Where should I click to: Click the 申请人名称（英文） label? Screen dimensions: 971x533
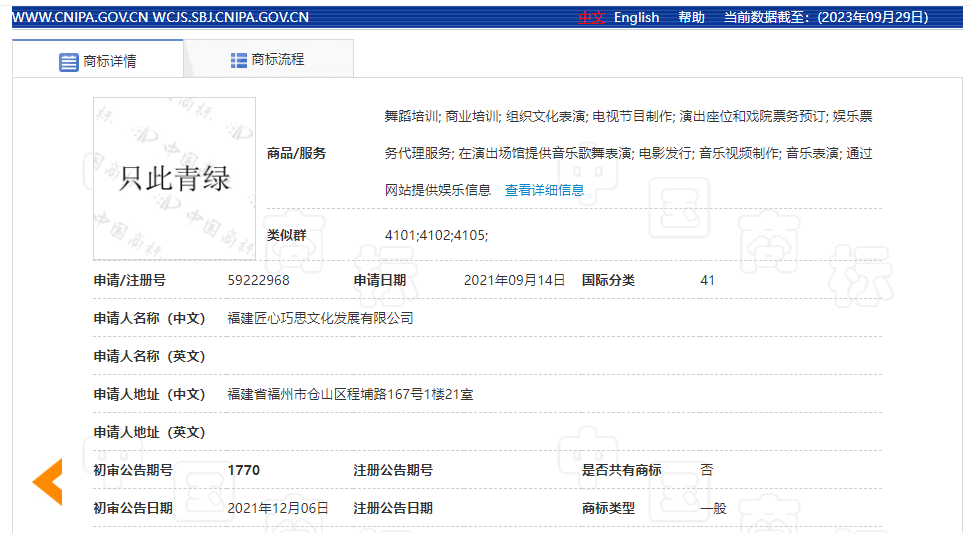149,357
